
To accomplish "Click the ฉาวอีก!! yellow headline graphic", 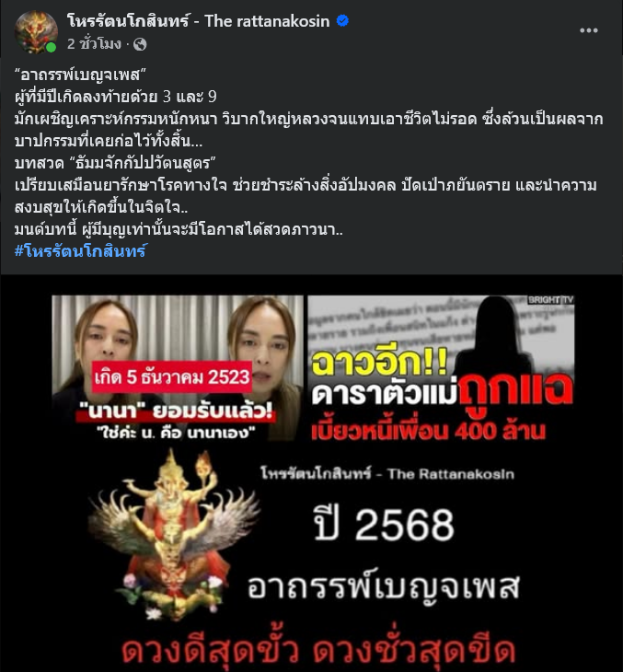I will click(379, 364).
